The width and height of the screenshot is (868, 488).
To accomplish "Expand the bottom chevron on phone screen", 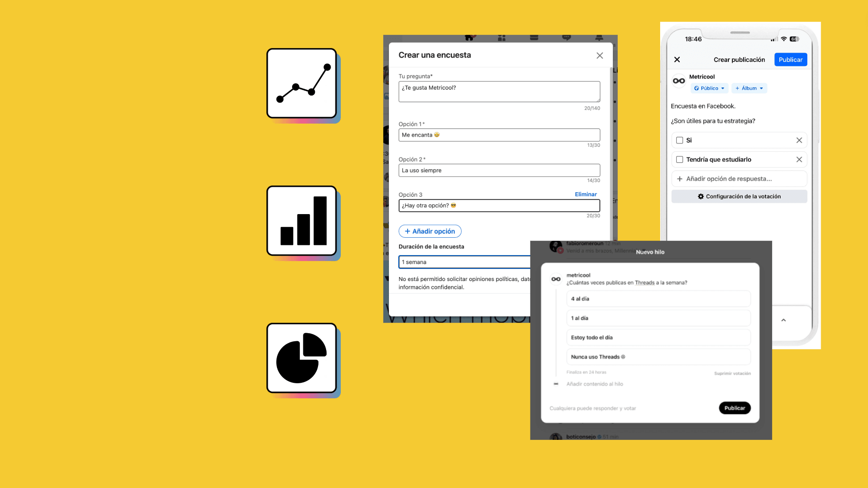I will tap(783, 320).
